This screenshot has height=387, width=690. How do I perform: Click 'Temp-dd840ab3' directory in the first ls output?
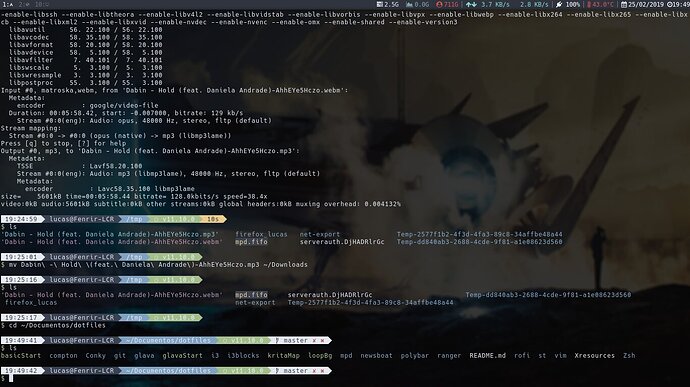click(x=480, y=242)
